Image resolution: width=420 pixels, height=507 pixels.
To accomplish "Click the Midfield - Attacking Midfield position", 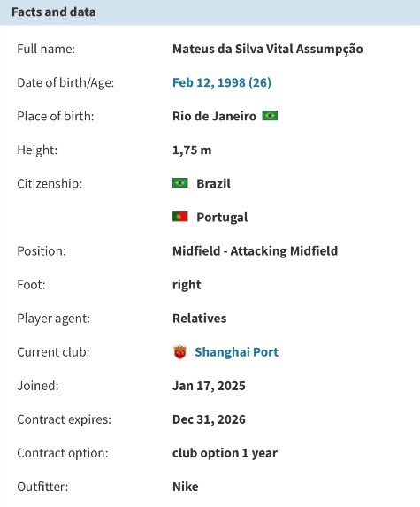I will (255, 251).
